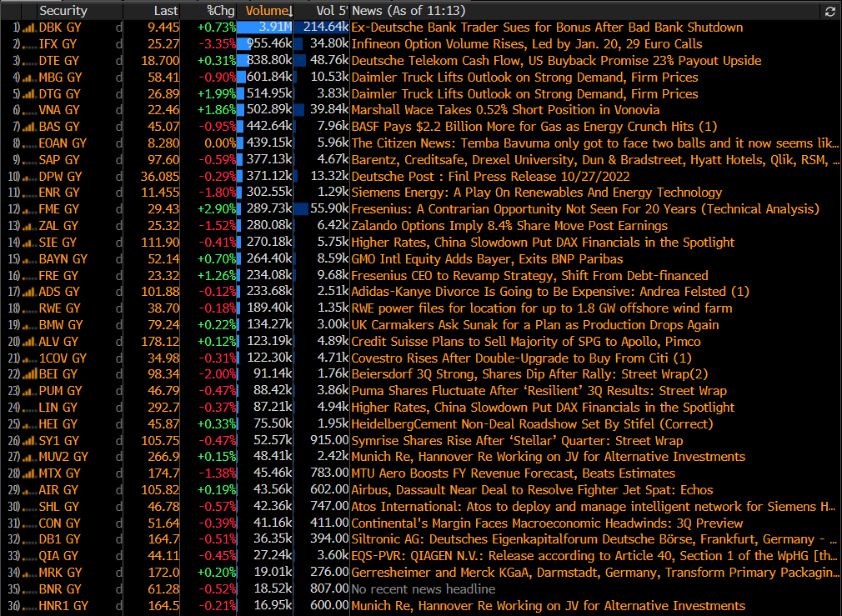Open the chart icon beside BEI GY
The height and width of the screenshot is (616, 842).
(x=29, y=375)
